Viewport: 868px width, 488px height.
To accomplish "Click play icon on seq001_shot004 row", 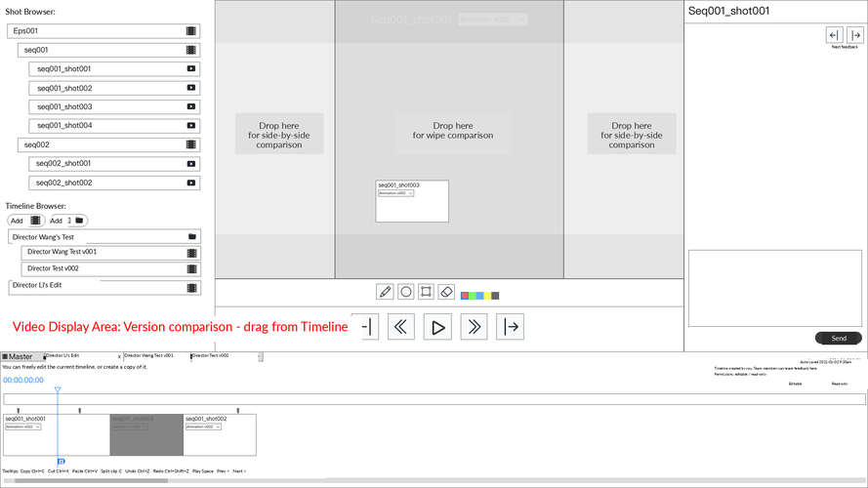I will pos(191,126).
